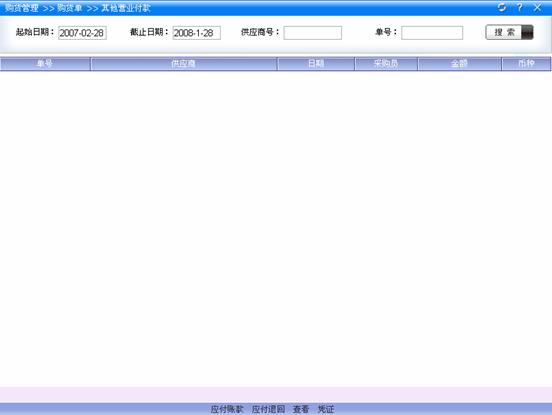Focus the 供应商号 input box
This screenshot has width=552, height=415.
pyautogui.click(x=313, y=33)
